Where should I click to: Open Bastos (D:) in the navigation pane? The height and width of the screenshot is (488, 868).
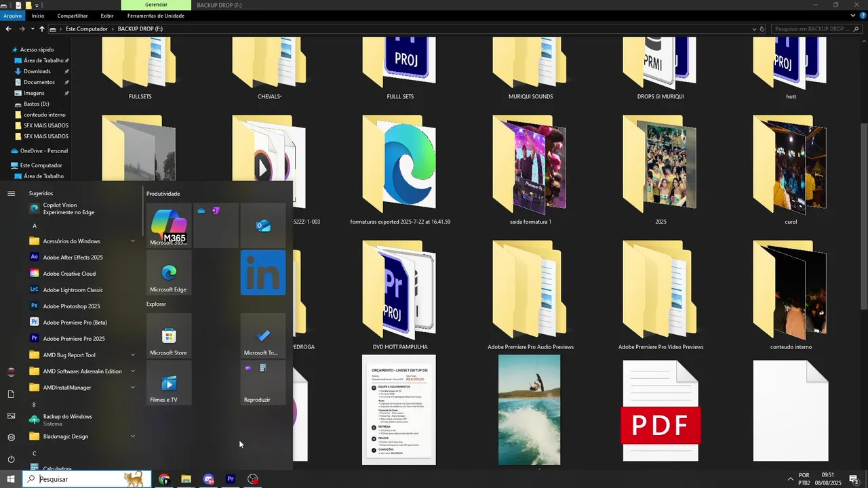click(37, 104)
